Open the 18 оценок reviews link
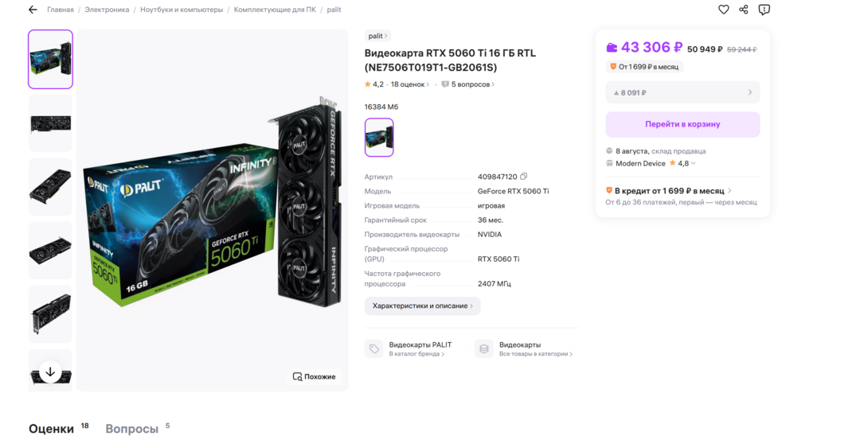The width and height of the screenshot is (868, 436). point(409,84)
